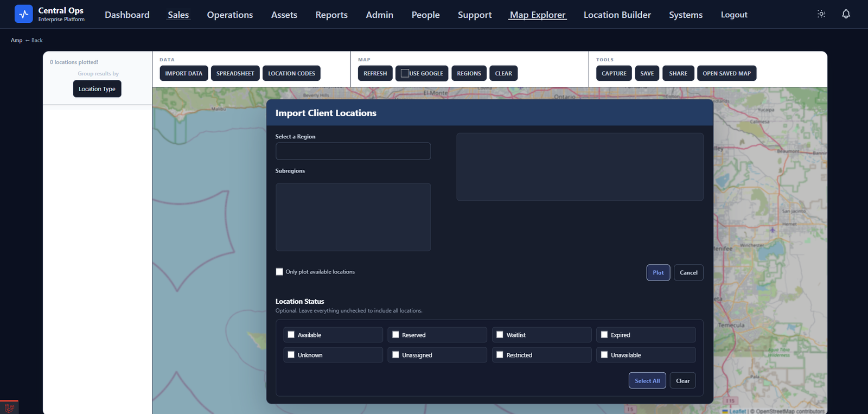Image resolution: width=868 pixels, height=414 pixels.
Task: Check the Restricted status checkbox
Action: (x=500, y=355)
